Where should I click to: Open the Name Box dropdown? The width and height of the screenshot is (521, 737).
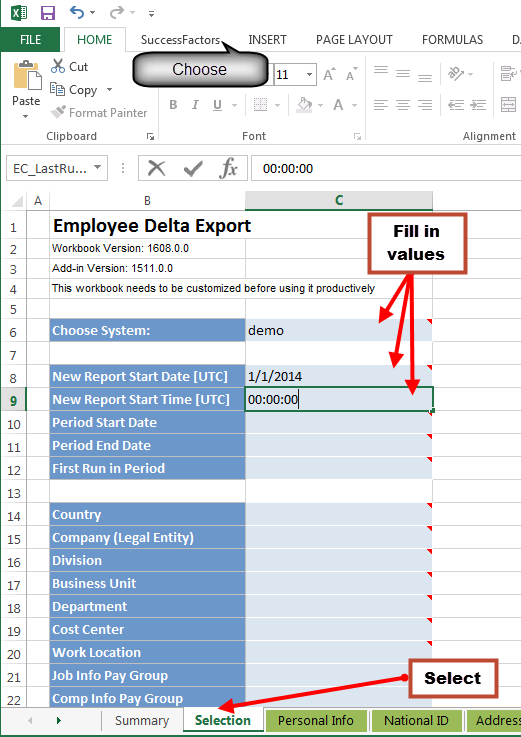pyautogui.click(x=97, y=167)
